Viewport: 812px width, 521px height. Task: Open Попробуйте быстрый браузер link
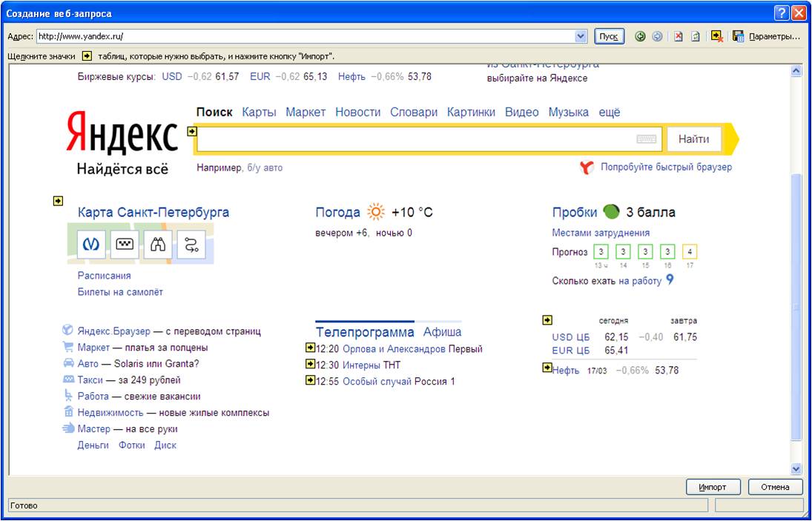[x=667, y=167]
